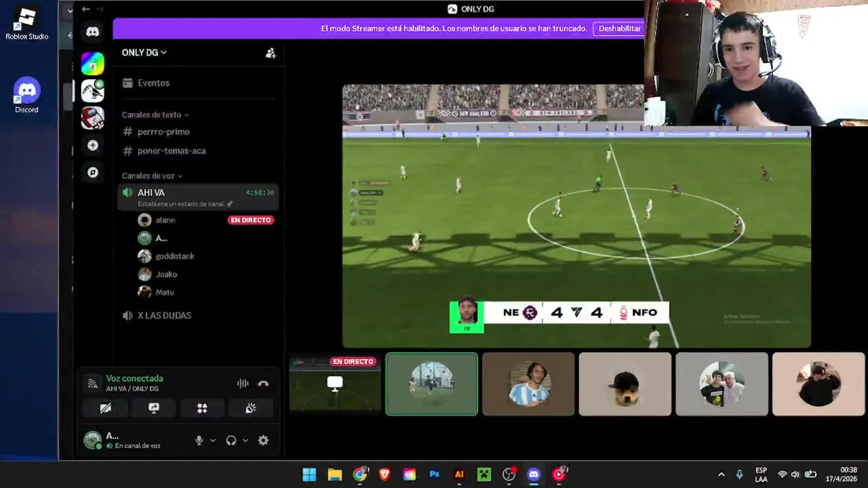
Task: Select the two-people avatar participant tile
Action: click(x=722, y=384)
